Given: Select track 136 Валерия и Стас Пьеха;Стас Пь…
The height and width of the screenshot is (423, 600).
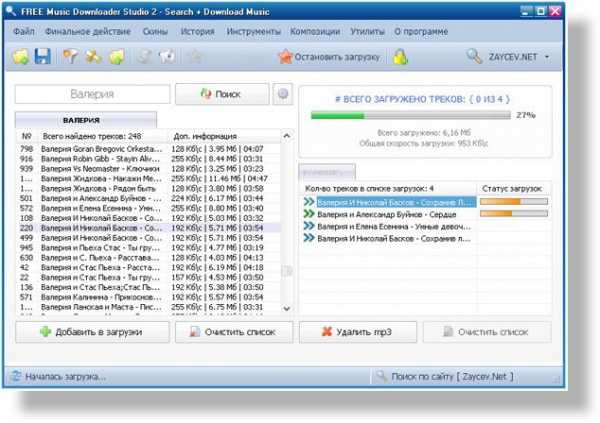Looking at the screenshot, I should point(148,287).
